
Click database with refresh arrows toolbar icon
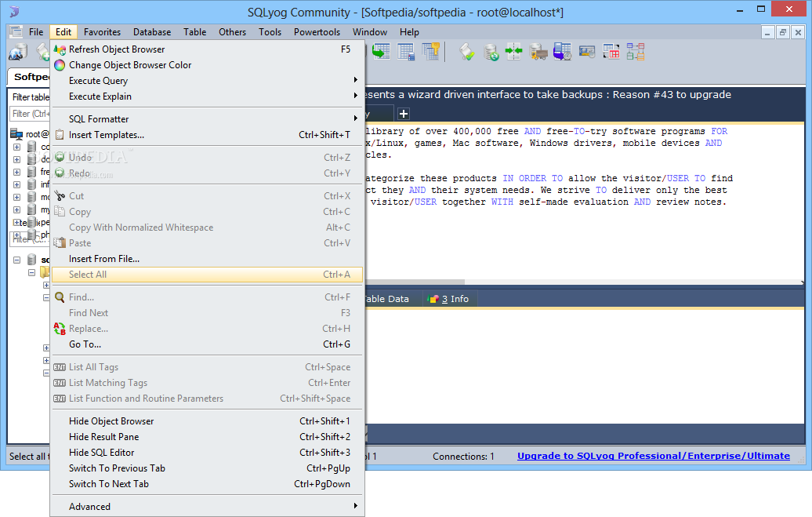(491, 52)
